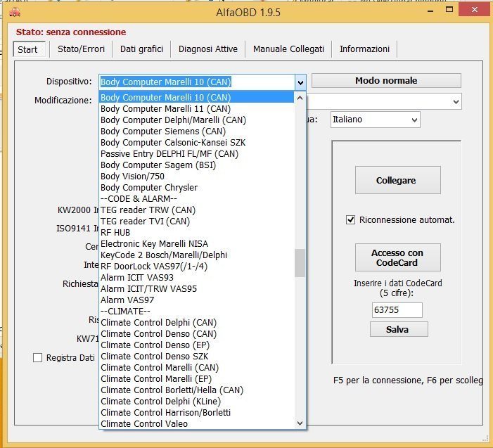Open the Dati grafici tab
The image size is (493, 448).
click(141, 49)
